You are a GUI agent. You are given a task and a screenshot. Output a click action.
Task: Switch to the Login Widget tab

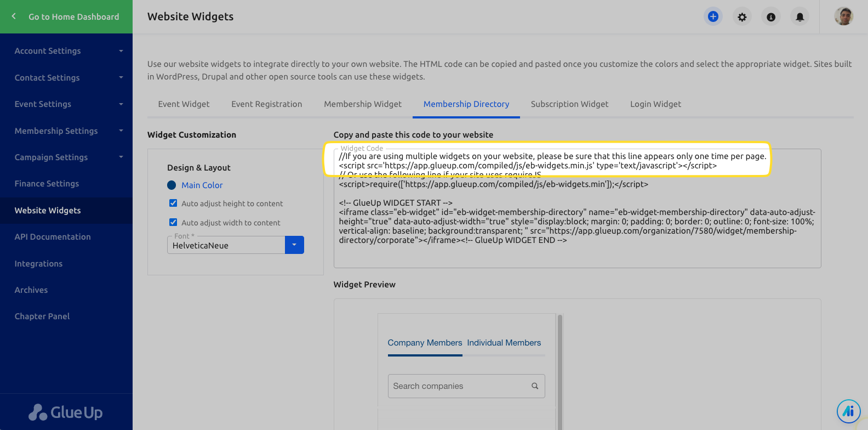click(x=655, y=104)
